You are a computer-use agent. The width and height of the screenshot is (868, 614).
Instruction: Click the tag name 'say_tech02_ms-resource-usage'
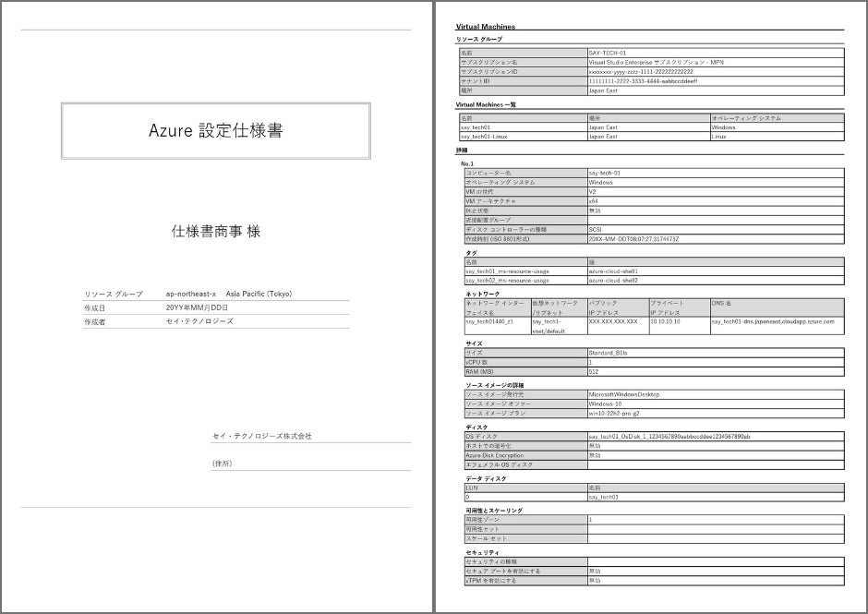coord(507,281)
